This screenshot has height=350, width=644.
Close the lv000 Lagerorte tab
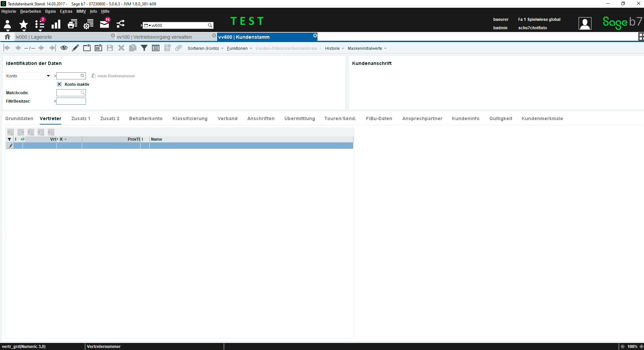point(113,35)
